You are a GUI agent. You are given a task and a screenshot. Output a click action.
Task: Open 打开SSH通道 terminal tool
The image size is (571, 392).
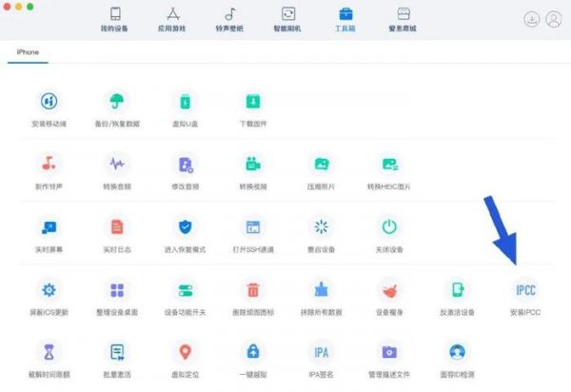pos(253,227)
